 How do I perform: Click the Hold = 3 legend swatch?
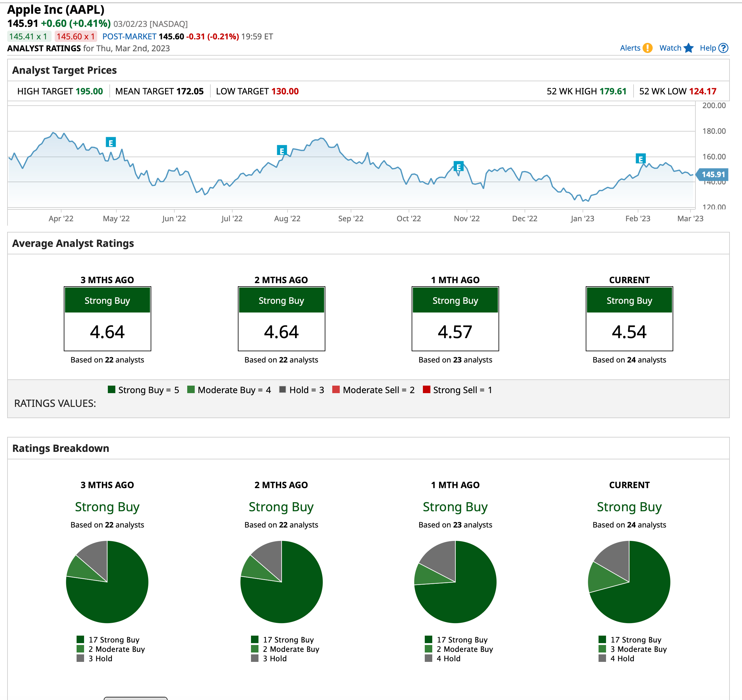point(283,390)
